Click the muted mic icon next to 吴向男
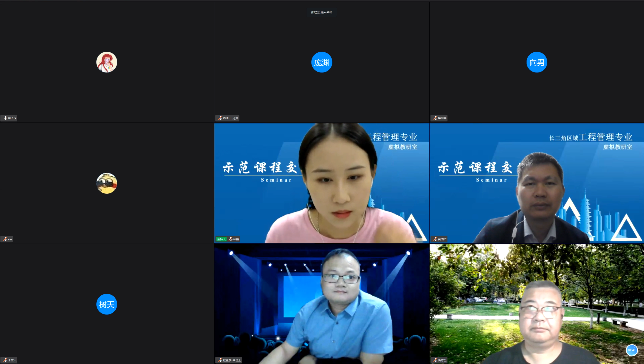This screenshot has height=364, width=644. click(x=435, y=118)
